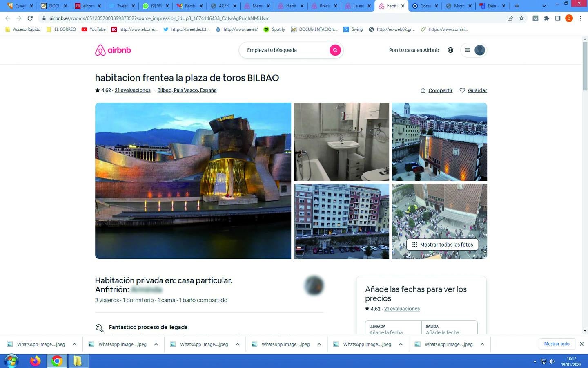Open the hamburger user profile menu
588x368 pixels.
(474, 50)
